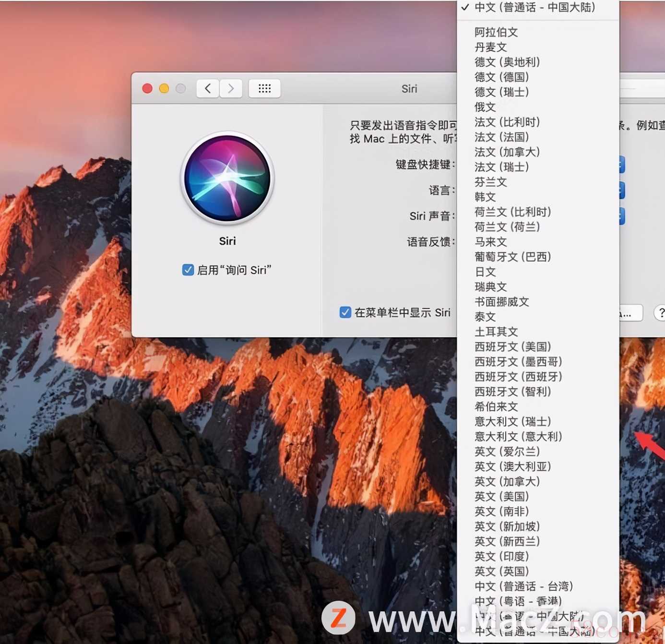Choose 马来文 from language list
Viewport: 665px width, 644px height.
click(x=538, y=242)
